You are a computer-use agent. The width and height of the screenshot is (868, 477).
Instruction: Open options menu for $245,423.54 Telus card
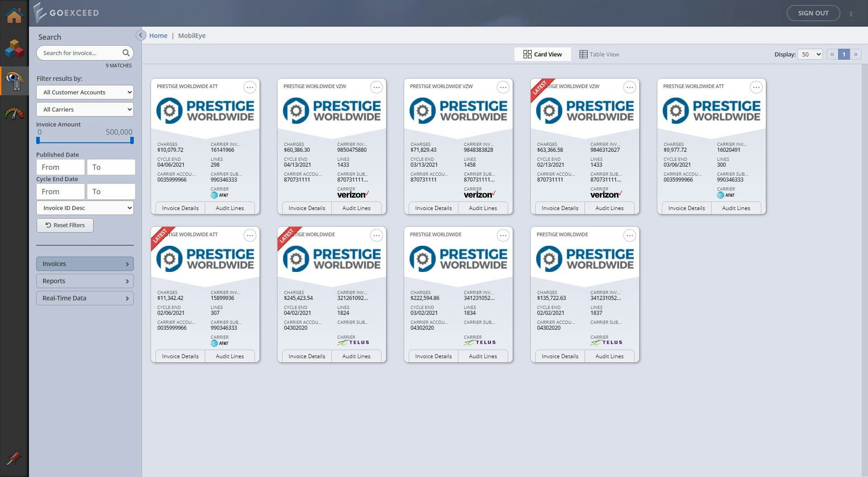tap(377, 235)
